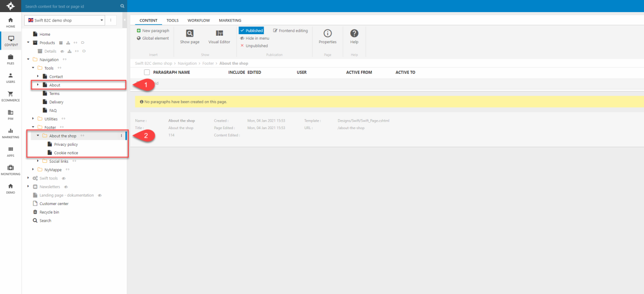This screenshot has width=644, height=294.
Task: Collapse the About the shop folder
Action: (x=38, y=136)
